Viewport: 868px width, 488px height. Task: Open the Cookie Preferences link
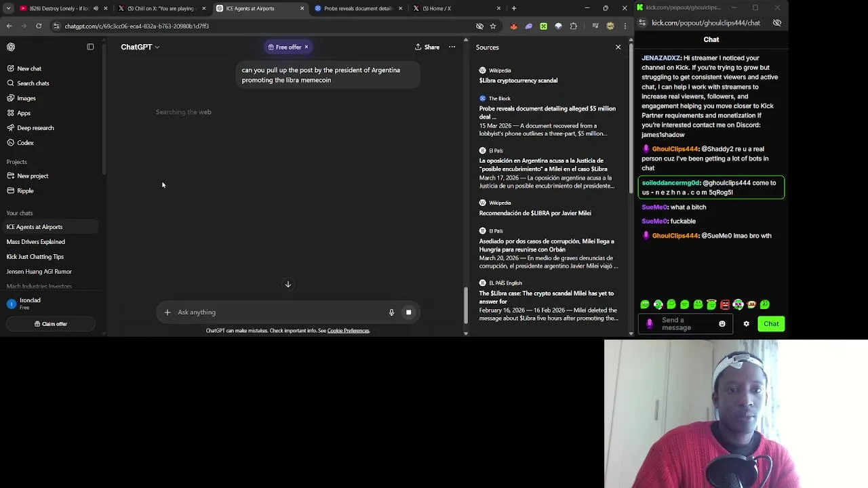348,331
